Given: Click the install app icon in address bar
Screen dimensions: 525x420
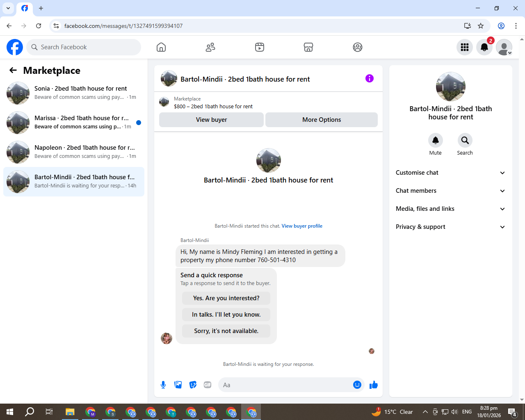Looking at the screenshot, I should click(x=467, y=26).
